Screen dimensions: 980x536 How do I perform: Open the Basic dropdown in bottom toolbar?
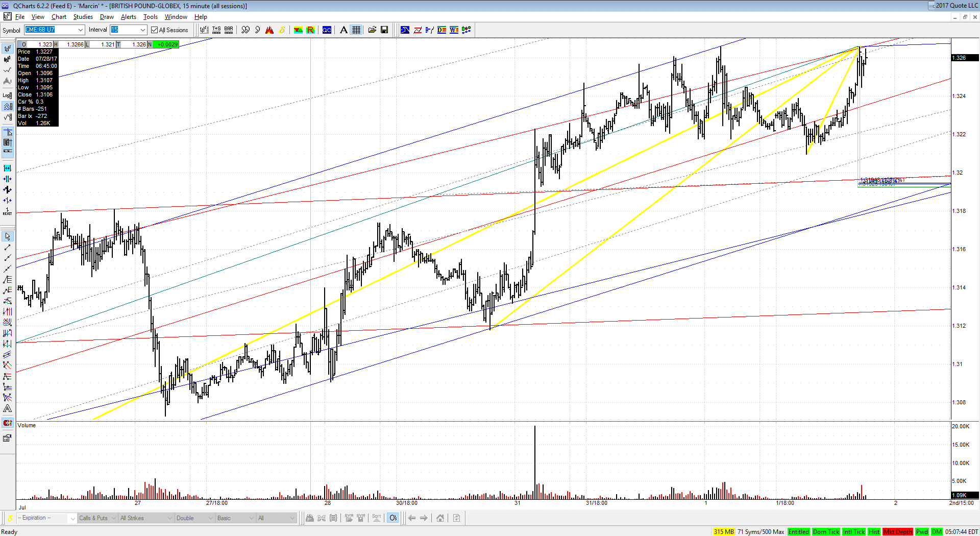point(235,518)
